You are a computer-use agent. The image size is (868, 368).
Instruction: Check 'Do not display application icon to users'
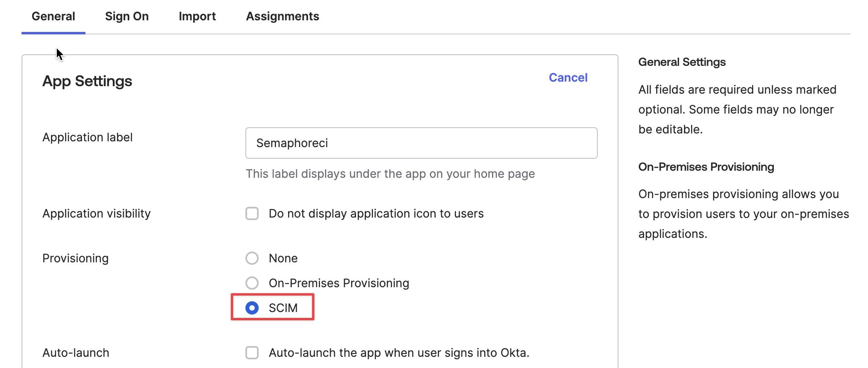click(x=252, y=213)
